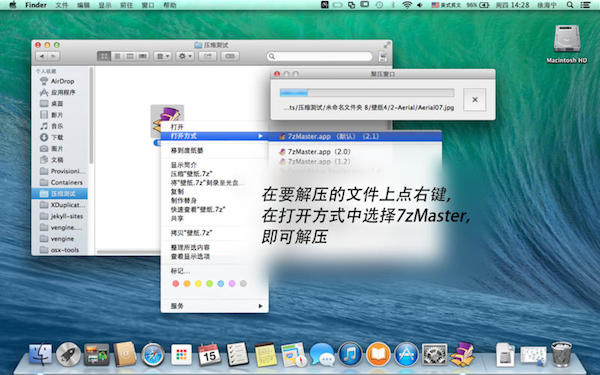Launch Launchpad rocket icon in Dock
Viewport: 600px width, 375px height.
(x=68, y=355)
